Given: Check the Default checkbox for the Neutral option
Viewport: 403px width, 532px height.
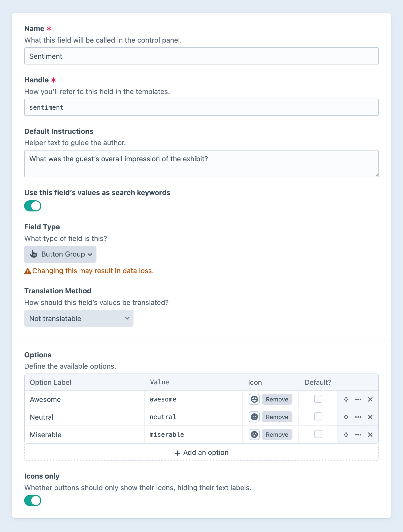Looking at the screenshot, I should (318, 417).
